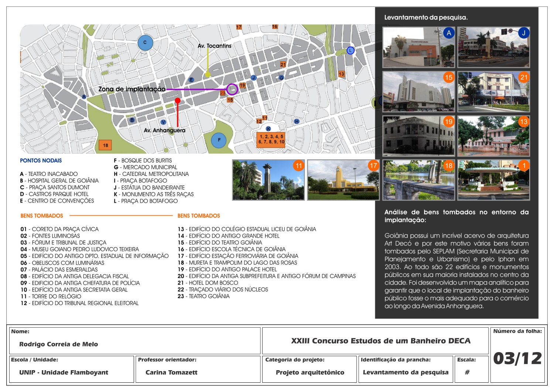Select 'H - CATEDRAL METROPOLITANA' entry
Image resolution: width=554 pixels, height=392 pixels.
click(151, 174)
